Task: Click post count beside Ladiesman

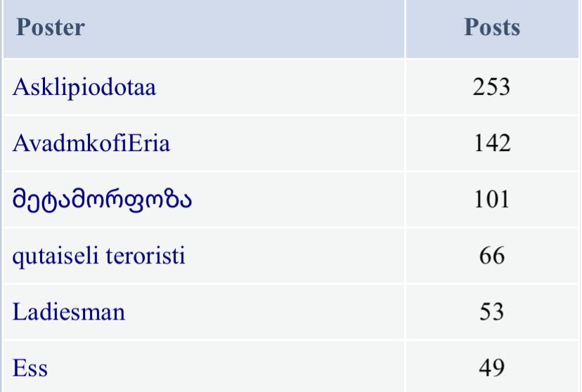Action: [x=491, y=311]
